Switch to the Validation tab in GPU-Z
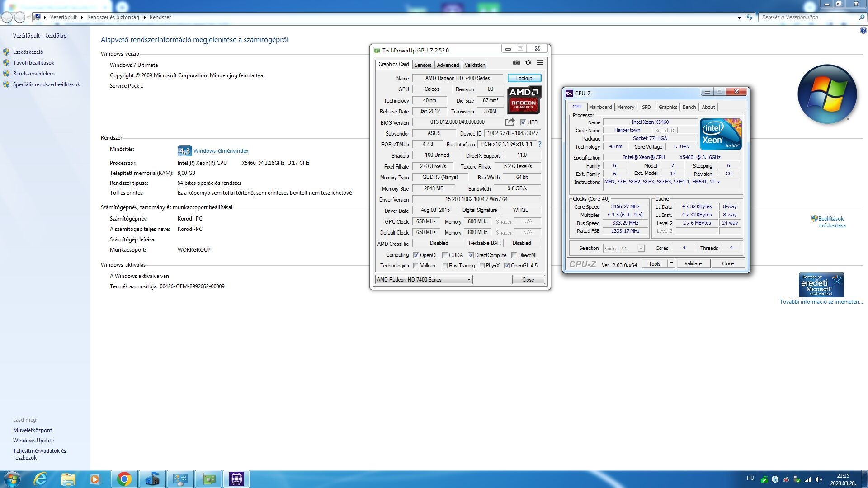Viewport: 868px width, 488px height. (475, 65)
